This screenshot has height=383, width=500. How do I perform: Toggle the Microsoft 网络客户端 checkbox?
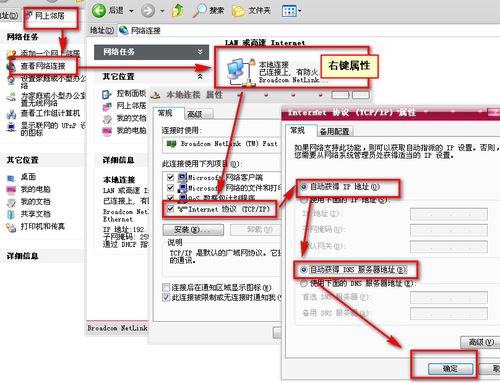pyautogui.click(x=170, y=177)
